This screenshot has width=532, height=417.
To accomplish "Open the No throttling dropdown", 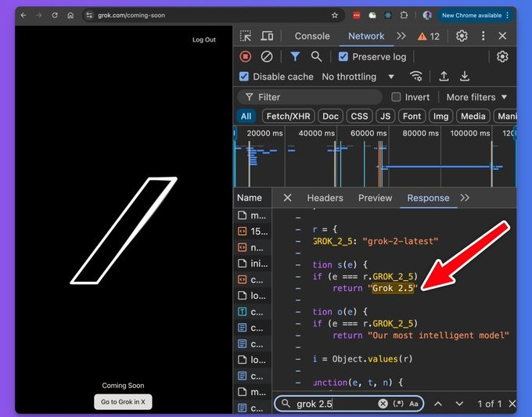I will tap(358, 77).
